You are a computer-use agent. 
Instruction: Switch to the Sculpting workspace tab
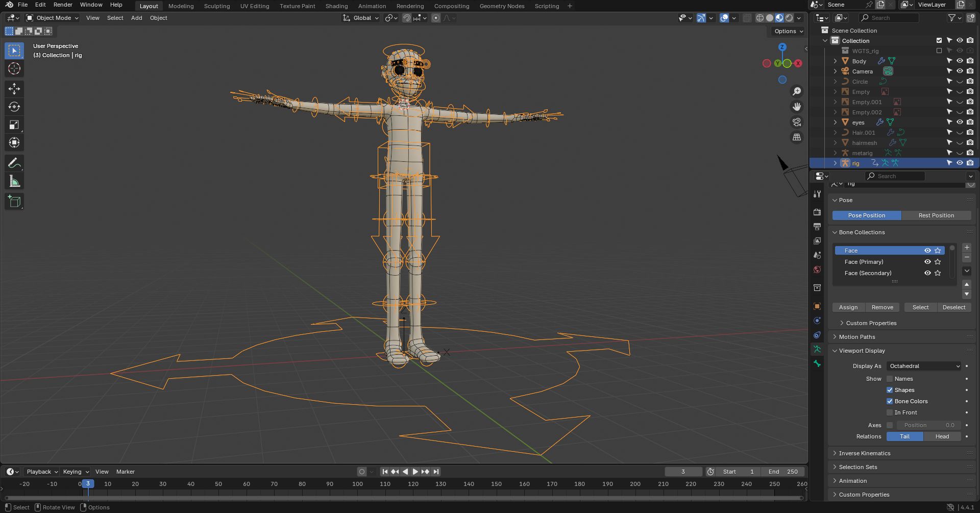coord(217,6)
